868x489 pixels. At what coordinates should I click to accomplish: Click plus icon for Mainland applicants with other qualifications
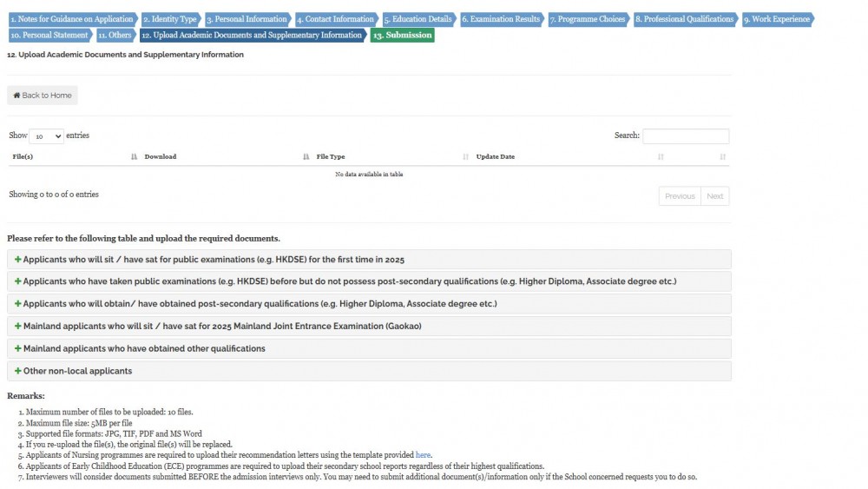17,348
